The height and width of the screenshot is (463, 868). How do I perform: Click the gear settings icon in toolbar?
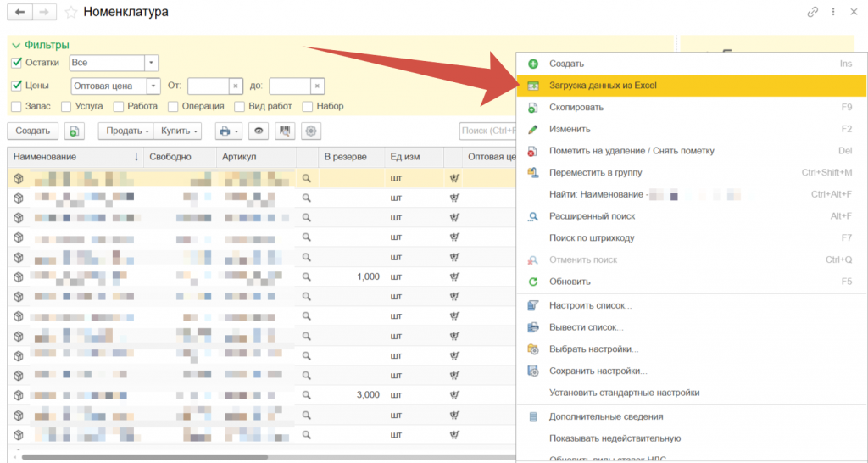pos(311,131)
